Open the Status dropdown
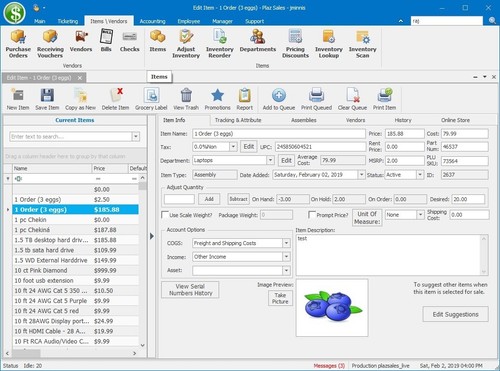Image resolution: width=500 pixels, height=371 pixels. point(420,175)
